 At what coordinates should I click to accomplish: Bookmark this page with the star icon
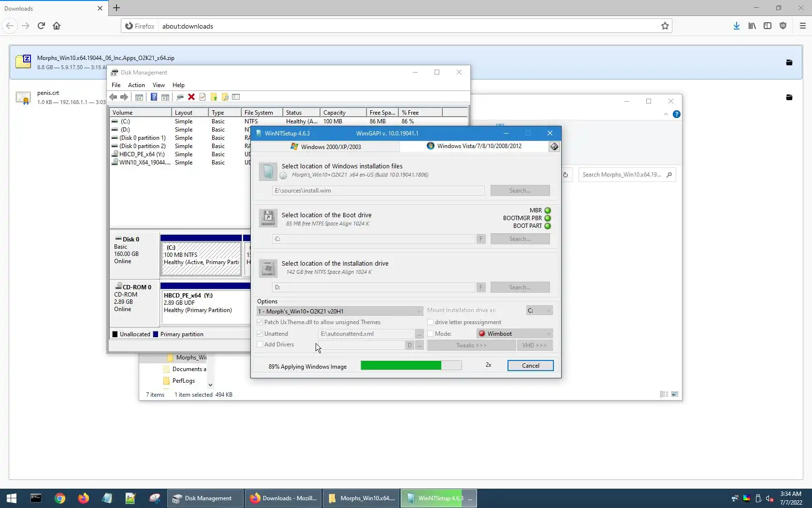[665, 26]
